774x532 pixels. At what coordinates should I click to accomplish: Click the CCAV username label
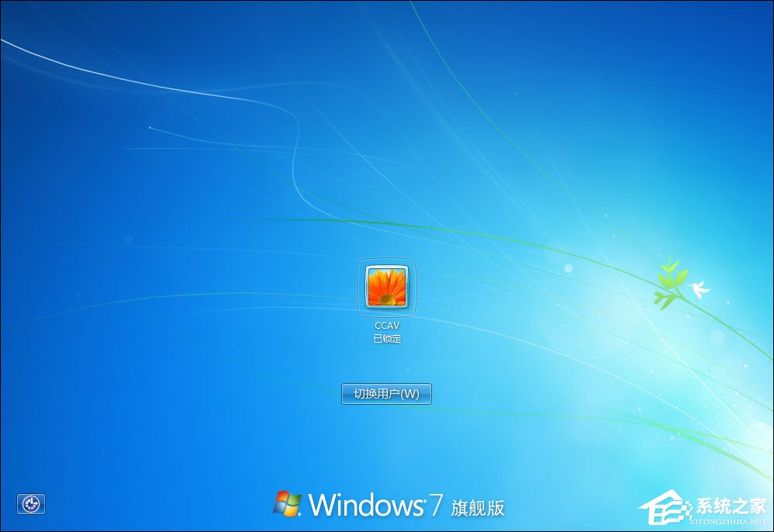pos(389,325)
